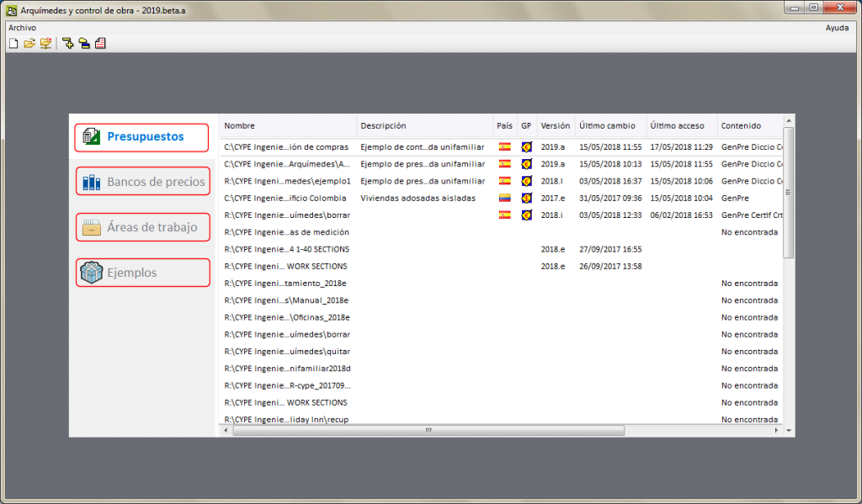Click the GP column header
The image size is (862, 504).
(x=526, y=126)
